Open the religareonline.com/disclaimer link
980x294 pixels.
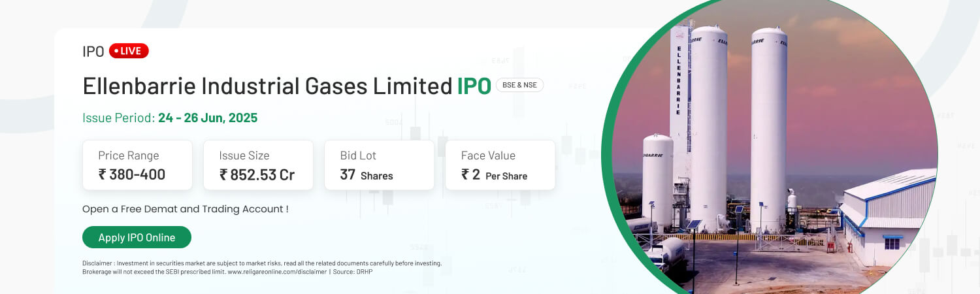(277, 271)
